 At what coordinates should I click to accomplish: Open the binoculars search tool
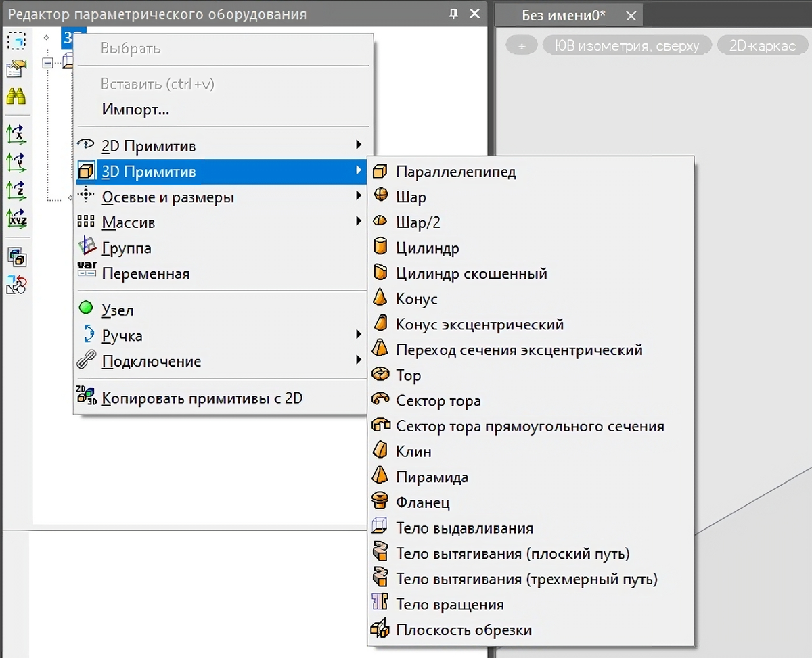(x=17, y=95)
